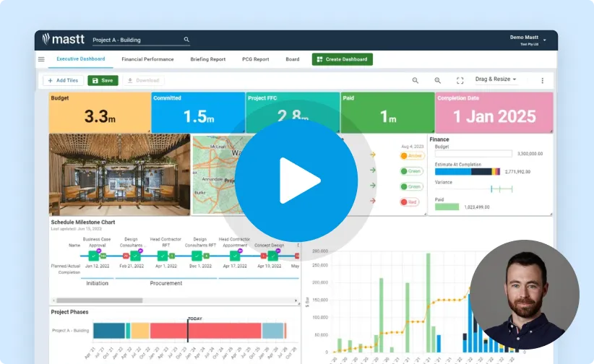Click the Estimate At Completion stacked bar
Screen dimensions: 594x364
468,172
